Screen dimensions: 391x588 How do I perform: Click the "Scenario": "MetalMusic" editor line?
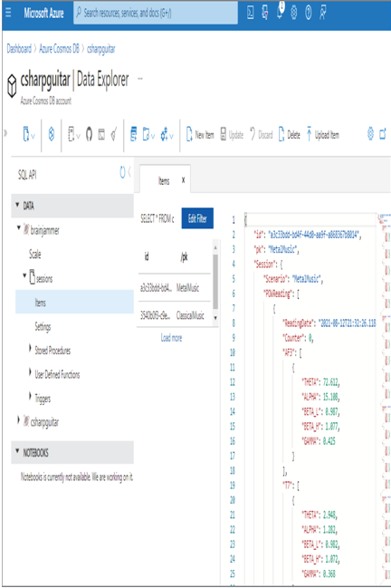coord(293,279)
